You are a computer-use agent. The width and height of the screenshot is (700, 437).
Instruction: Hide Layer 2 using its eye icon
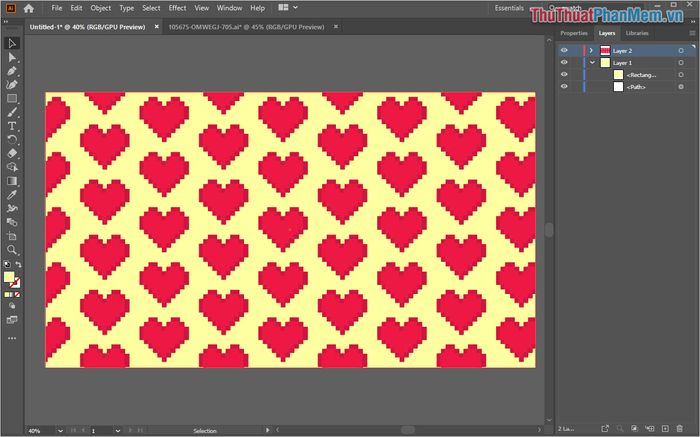564,50
